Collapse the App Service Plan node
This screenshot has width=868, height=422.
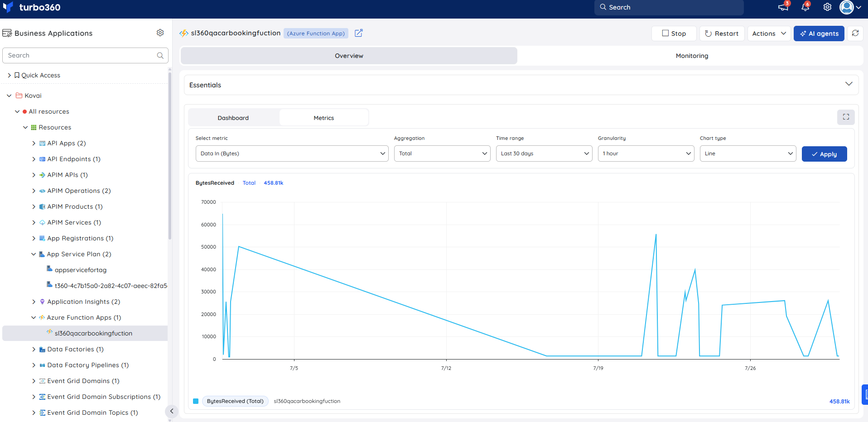[33, 254]
